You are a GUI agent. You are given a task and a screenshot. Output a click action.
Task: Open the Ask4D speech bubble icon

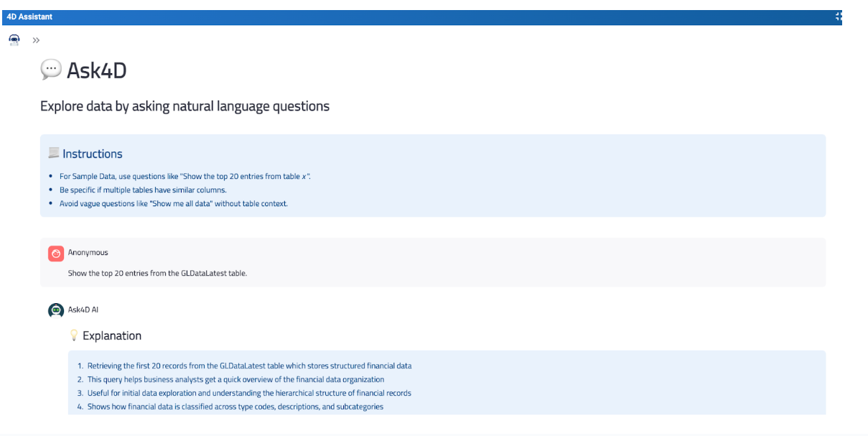click(x=50, y=70)
